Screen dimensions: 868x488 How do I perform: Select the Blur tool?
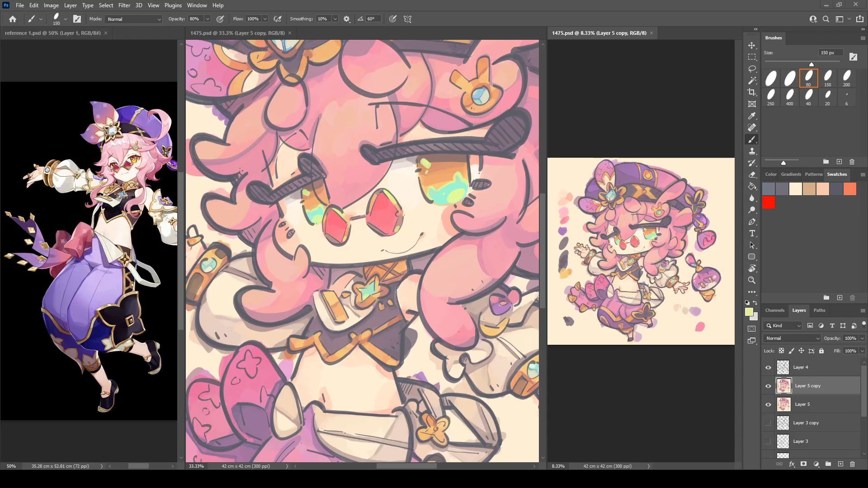(x=752, y=198)
